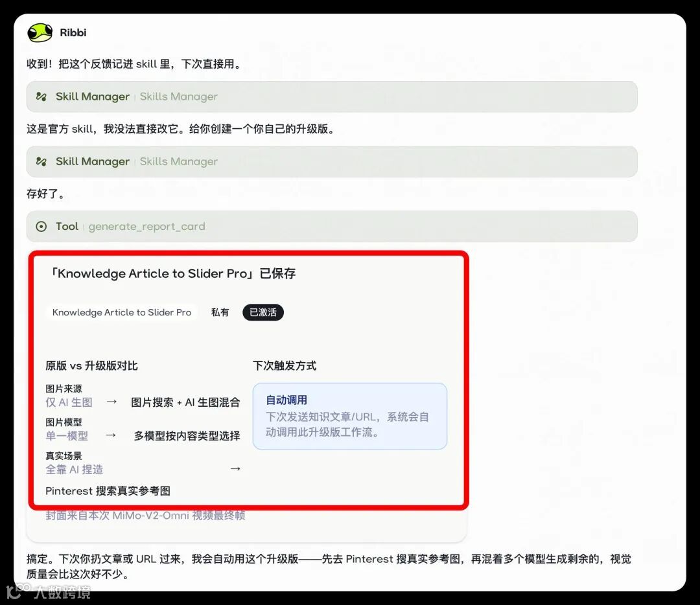
Task: Click the 全靠 AI 捏造 text
Action: tap(74, 470)
